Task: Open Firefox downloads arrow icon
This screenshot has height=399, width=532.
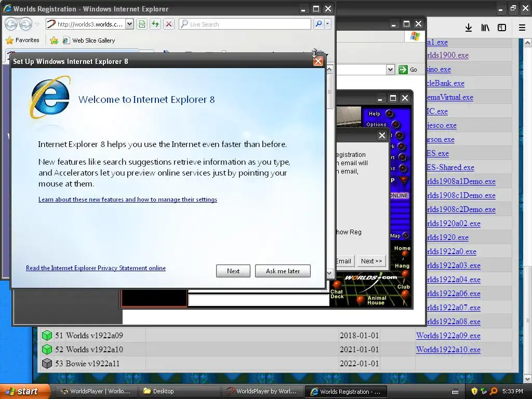Action: tap(469, 28)
